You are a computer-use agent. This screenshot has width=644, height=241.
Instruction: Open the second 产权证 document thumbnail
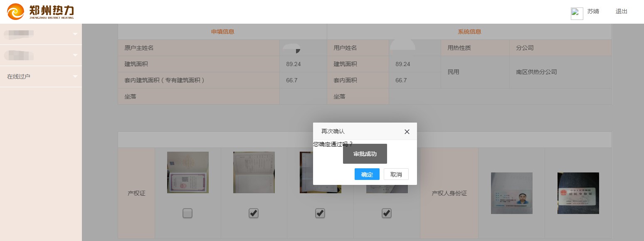(x=254, y=172)
